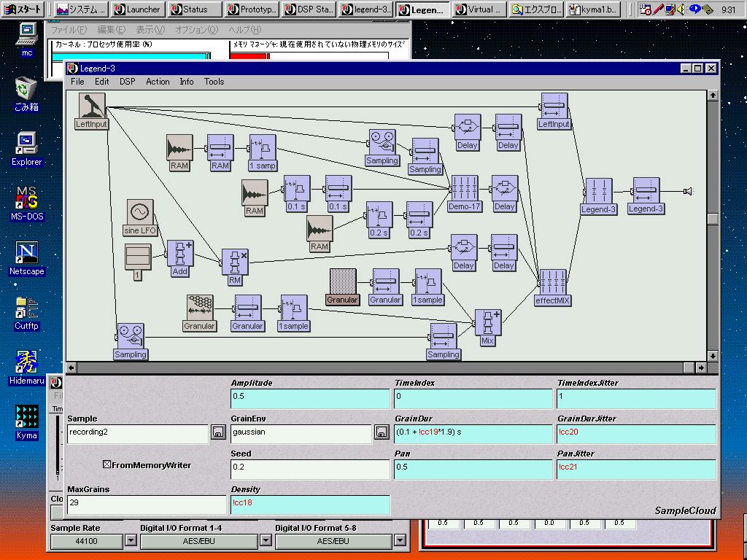The height and width of the screenshot is (560, 747).
Task: Select the Add module icon
Action: tap(179, 253)
